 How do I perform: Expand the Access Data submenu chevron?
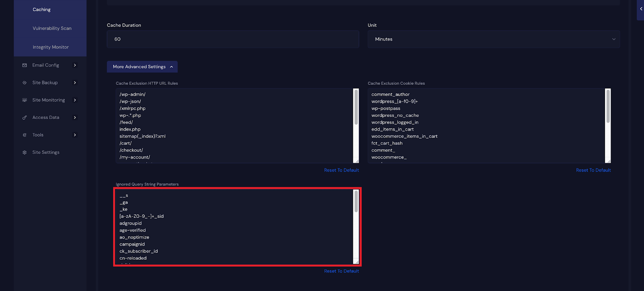(75, 118)
